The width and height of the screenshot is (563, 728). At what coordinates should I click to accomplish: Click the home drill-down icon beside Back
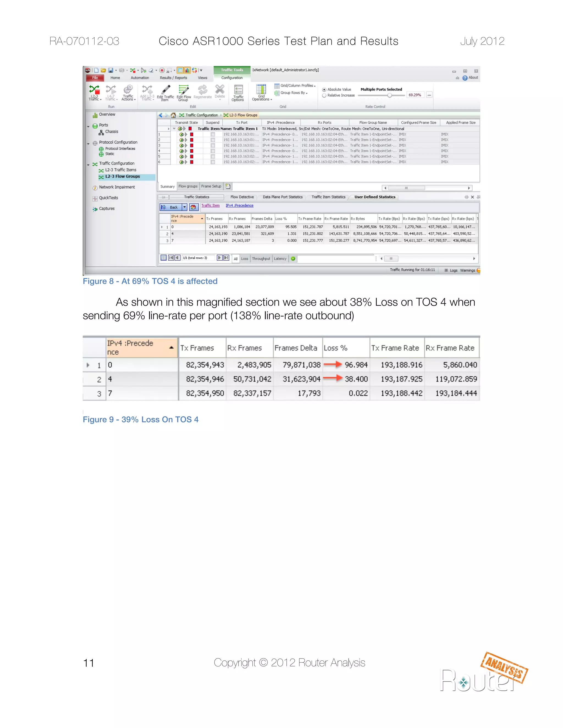coord(194,207)
